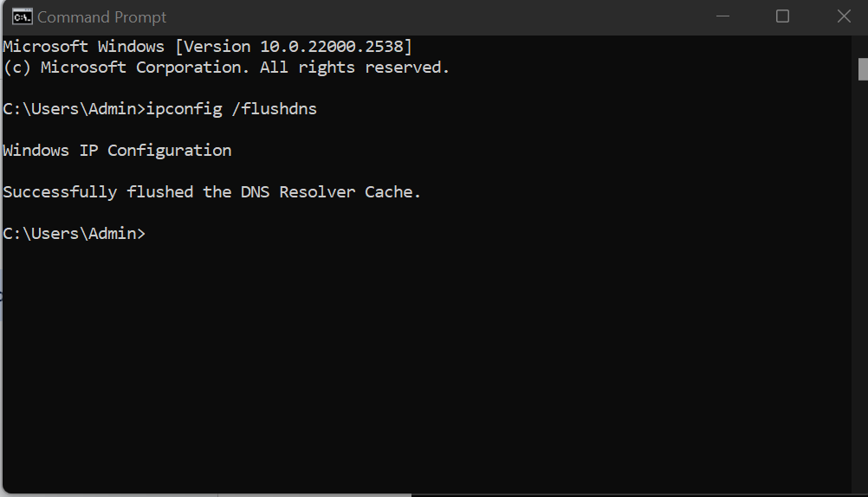Viewport: 868px width, 497px height.
Task: Open the Command Prompt system menu icon
Action: click(x=22, y=16)
